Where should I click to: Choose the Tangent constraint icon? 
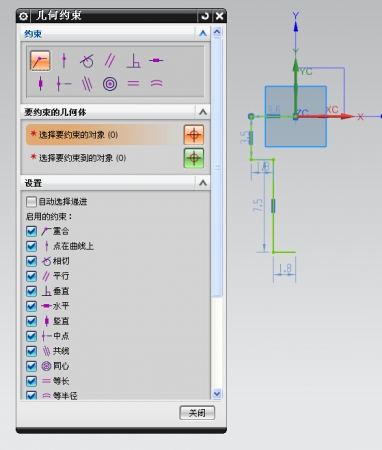[87, 61]
